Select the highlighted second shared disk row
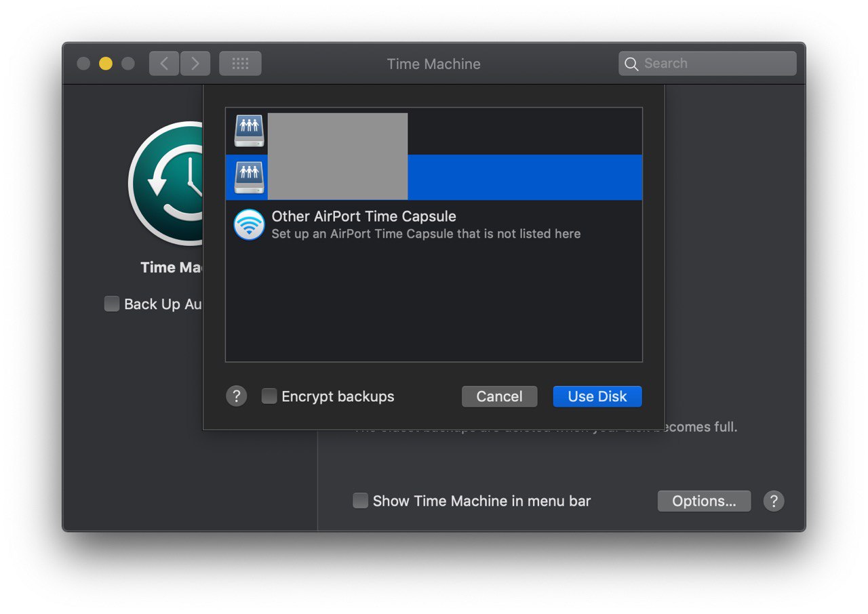This screenshot has width=868, height=614. pos(434,178)
